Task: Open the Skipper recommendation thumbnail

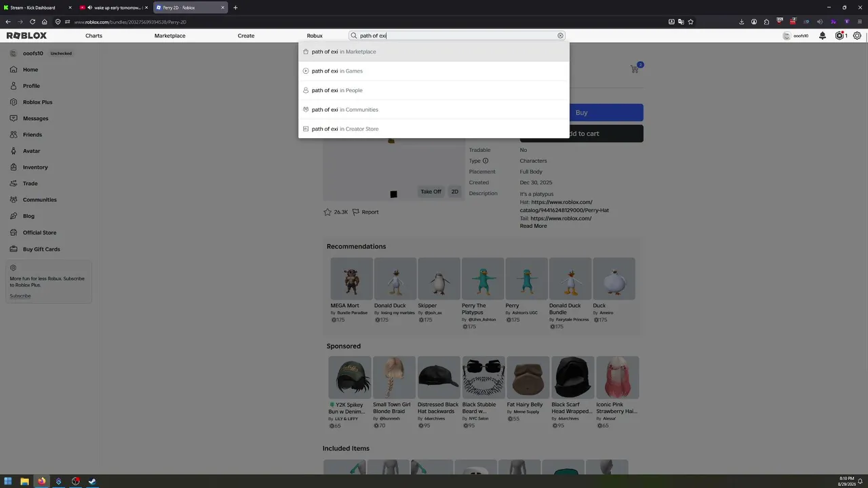Action: pos(439,279)
